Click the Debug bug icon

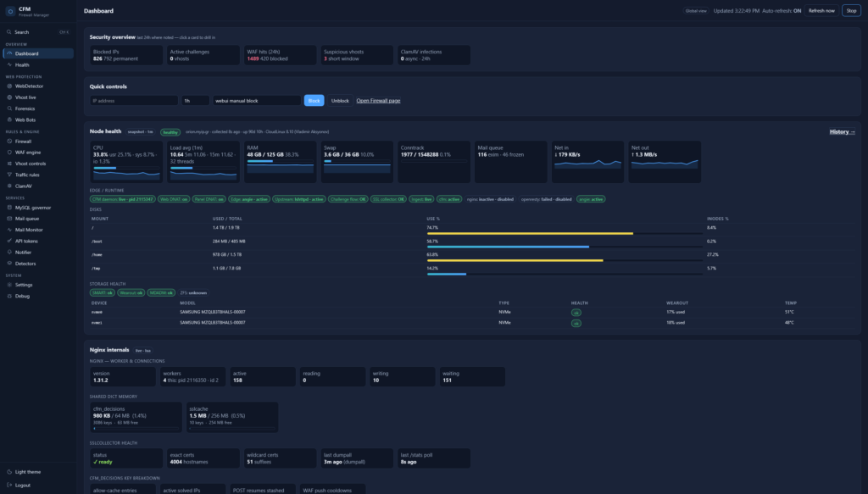tap(9, 296)
